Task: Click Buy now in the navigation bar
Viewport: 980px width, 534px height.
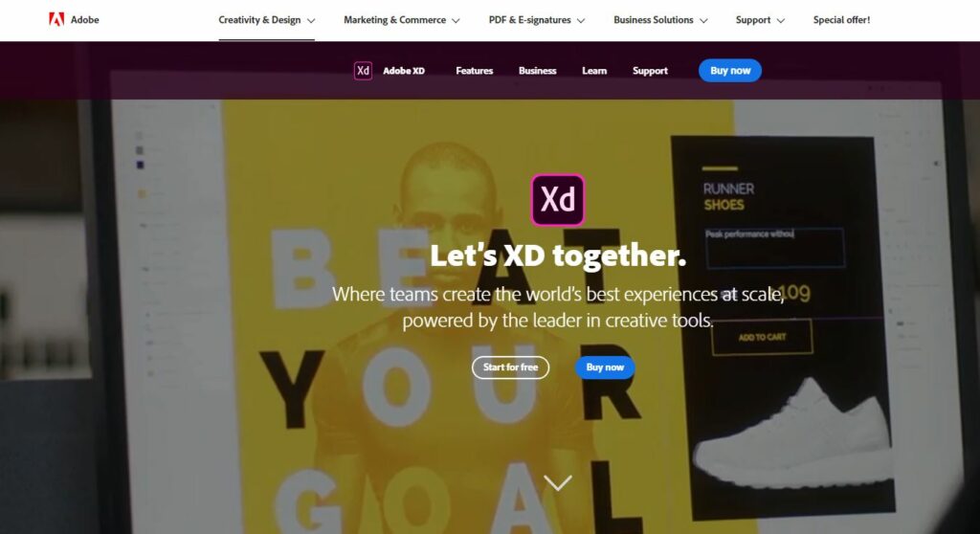Action: coord(730,71)
